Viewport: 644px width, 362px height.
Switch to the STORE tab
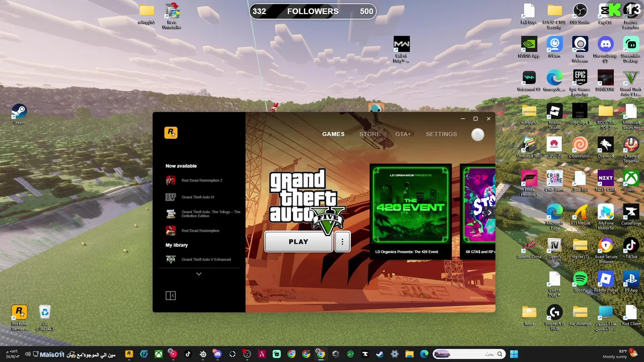coord(370,134)
